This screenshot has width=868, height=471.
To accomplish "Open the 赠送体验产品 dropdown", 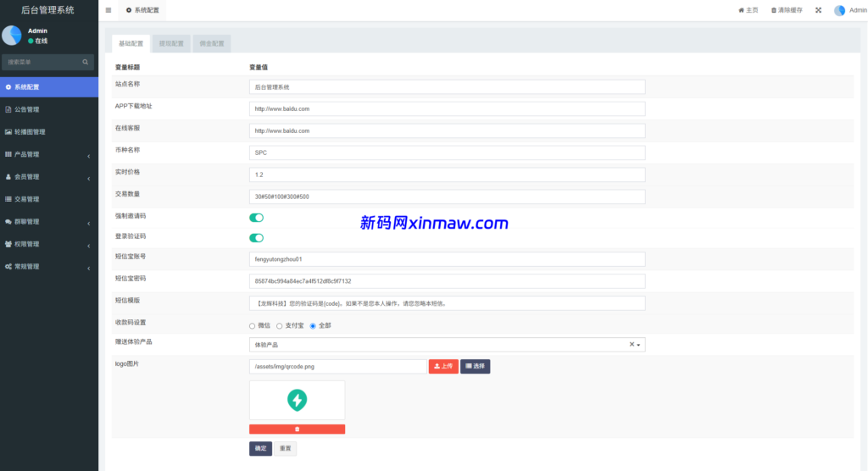I will (447, 345).
